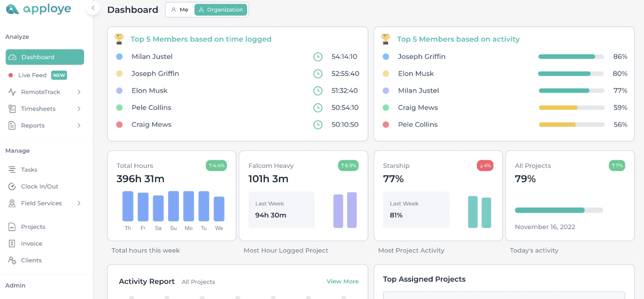Click the 4.4% increase badge on Total Hours
Image resolution: width=644 pixels, height=299 pixels.
point(216,165)
